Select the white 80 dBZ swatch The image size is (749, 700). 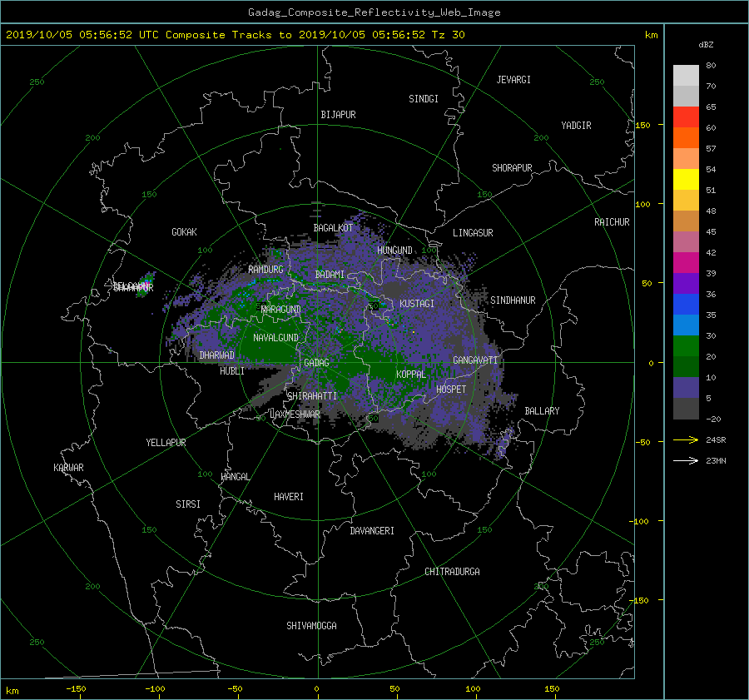coord(686,75)
